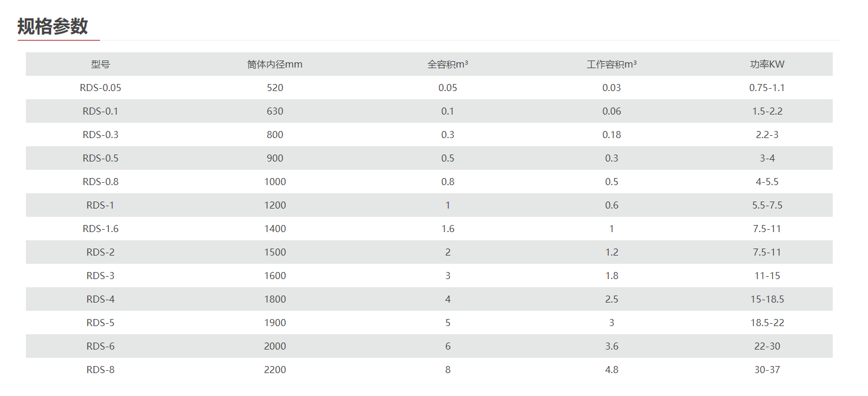Screen dimensions: 868x396
Task: Click the 筒体内径mm column header
Action: click(x=275, y=64)
